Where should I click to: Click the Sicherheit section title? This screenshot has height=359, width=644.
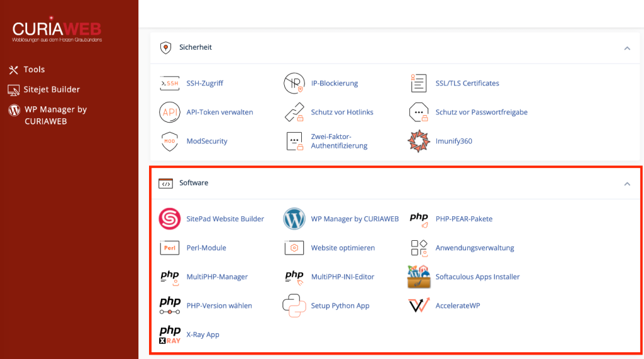click(196, 47)
